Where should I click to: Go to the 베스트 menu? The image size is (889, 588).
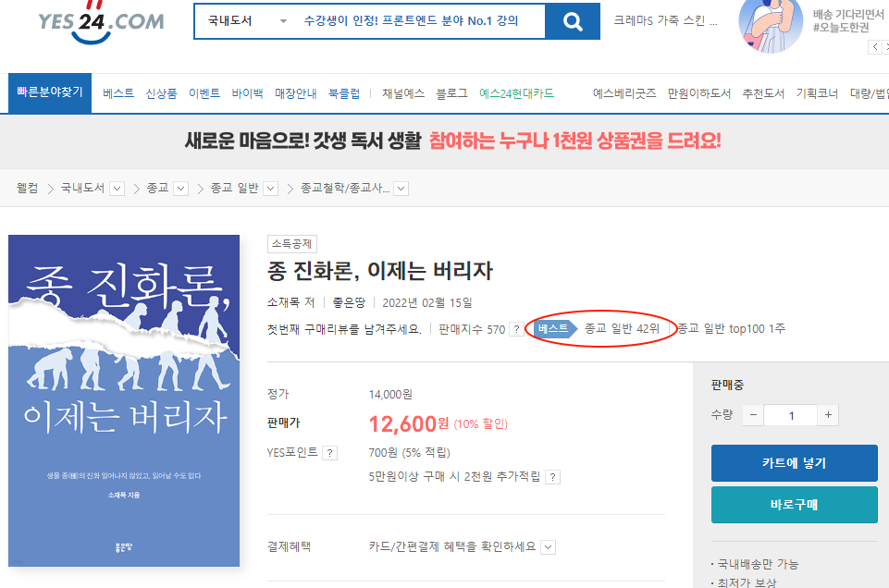pyautogui.click(x=118, y=93)
